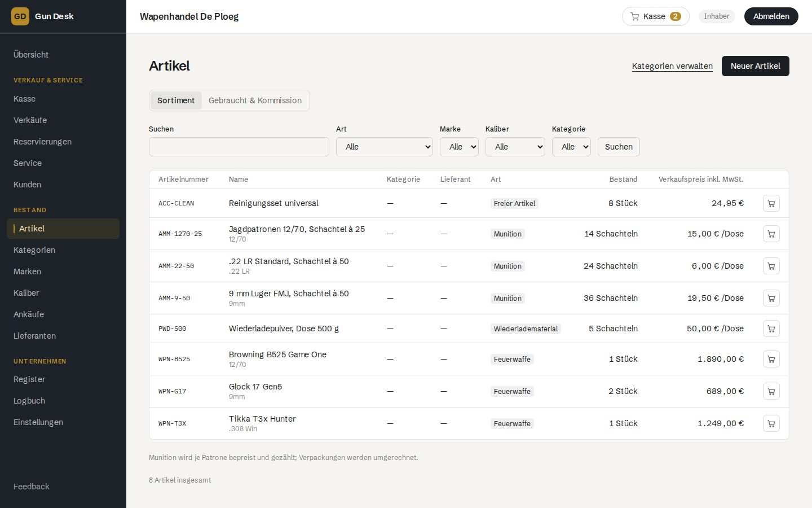Select Artikel in sidebar

pyautogui.click(x=63, y=229)
